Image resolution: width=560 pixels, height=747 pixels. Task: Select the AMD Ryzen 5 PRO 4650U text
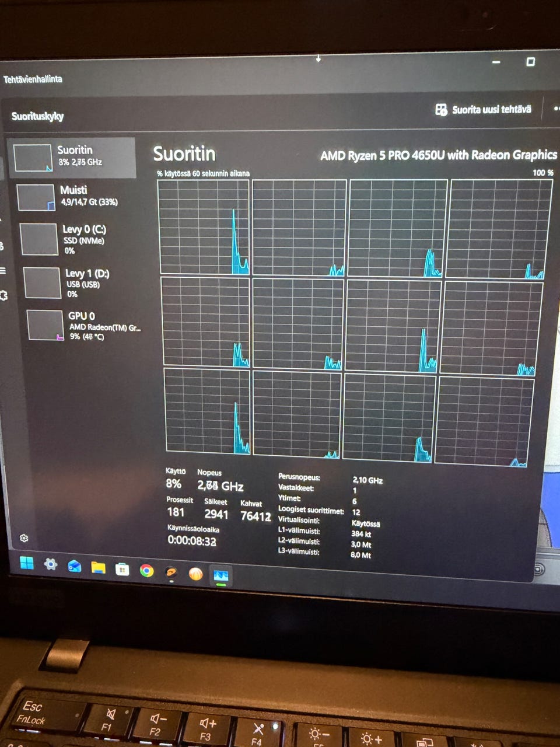[x=439, y=155]
